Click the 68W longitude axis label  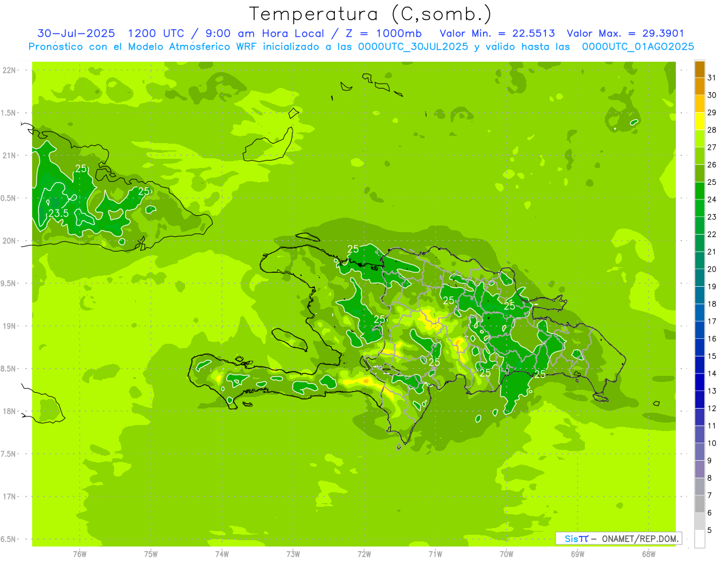[649, 554]
